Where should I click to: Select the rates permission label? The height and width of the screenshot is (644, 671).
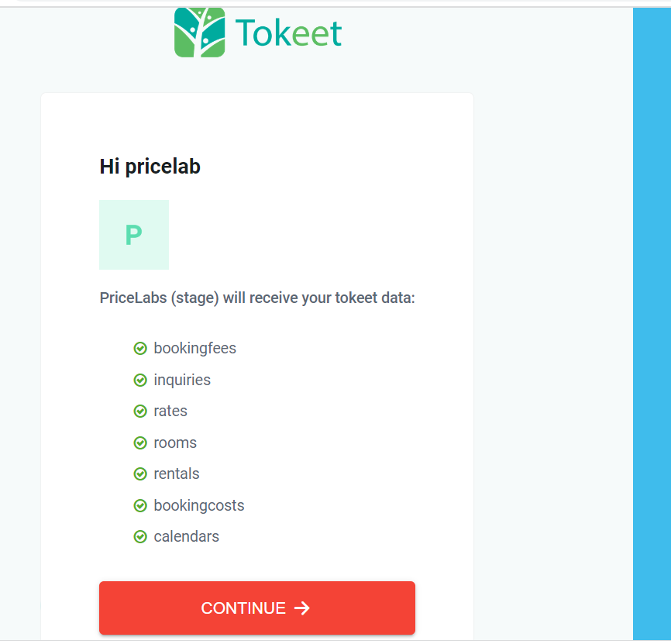[170, 412]
